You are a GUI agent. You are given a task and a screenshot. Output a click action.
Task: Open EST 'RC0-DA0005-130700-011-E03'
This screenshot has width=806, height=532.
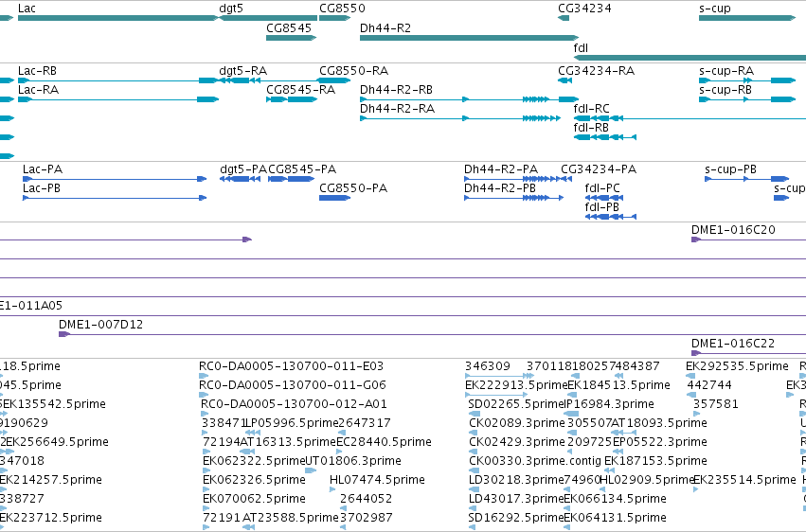coord(292,366)
